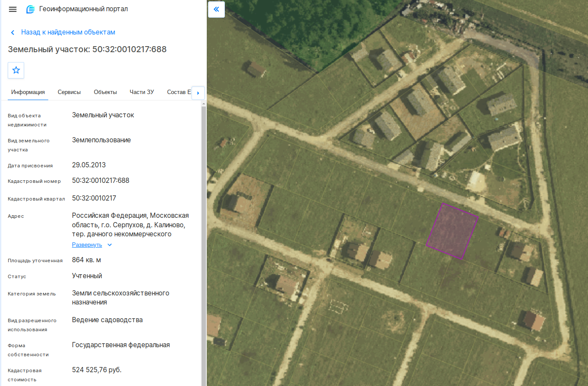588x386 pixels.
Task: Click Земли сельскохозяйственного назначения value
Action: click(x=121, y=298)
